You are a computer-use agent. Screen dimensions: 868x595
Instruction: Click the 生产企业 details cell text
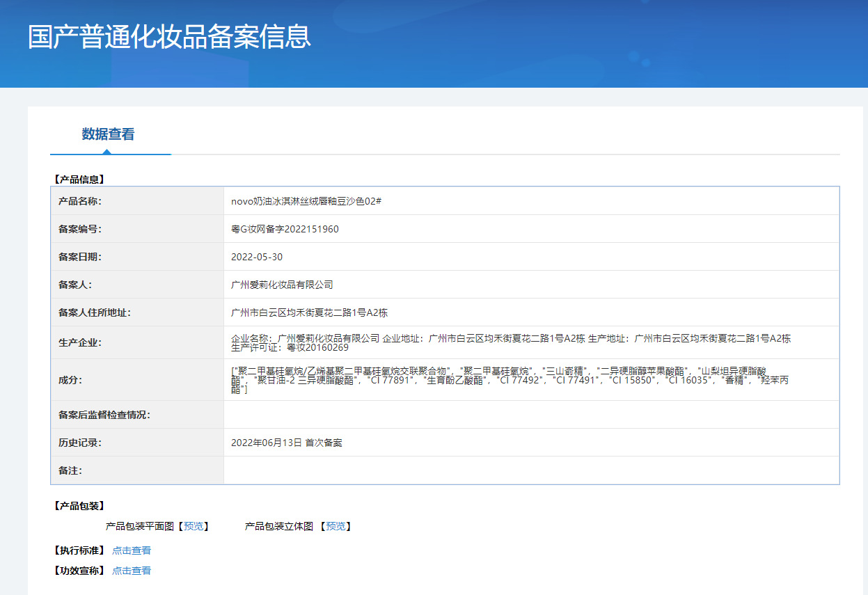coord(511,342)
